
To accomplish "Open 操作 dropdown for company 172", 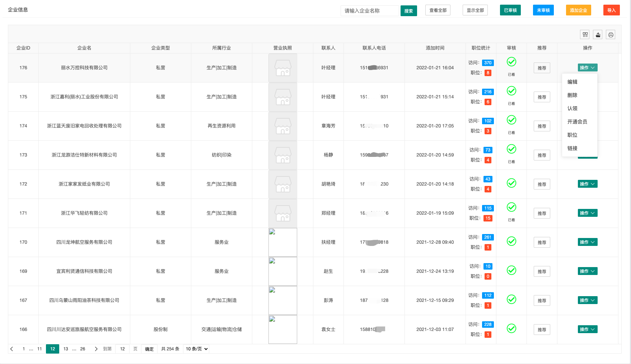I will click(588, 184).
